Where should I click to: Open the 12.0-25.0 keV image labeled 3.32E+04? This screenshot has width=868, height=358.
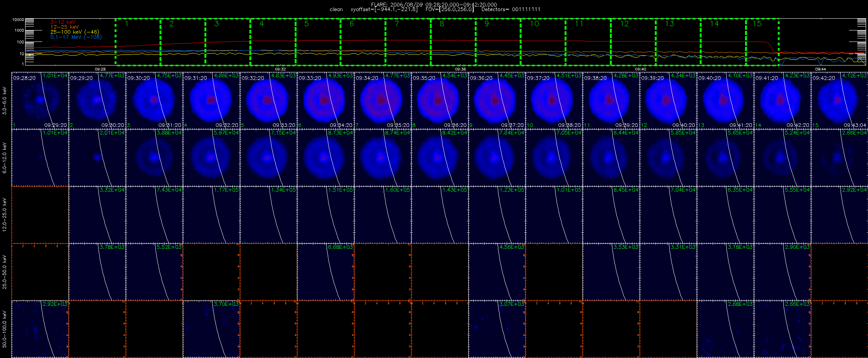click(97, 215)
